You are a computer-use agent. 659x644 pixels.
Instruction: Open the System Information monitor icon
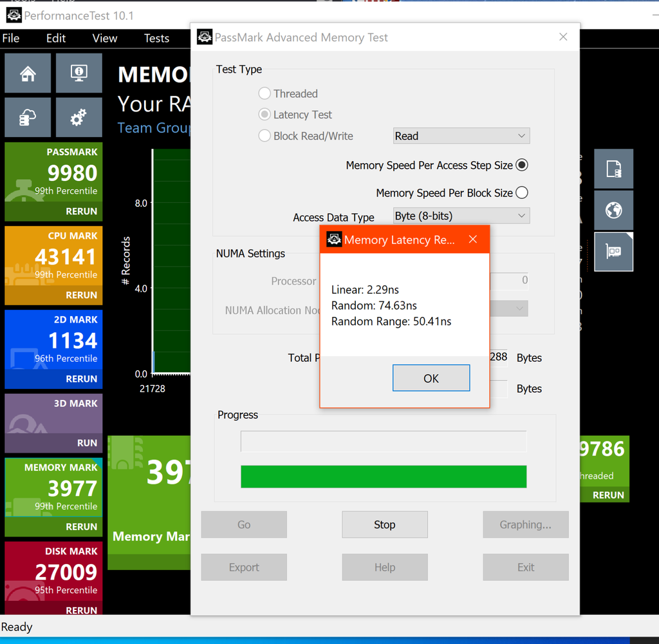pos(79,73)
